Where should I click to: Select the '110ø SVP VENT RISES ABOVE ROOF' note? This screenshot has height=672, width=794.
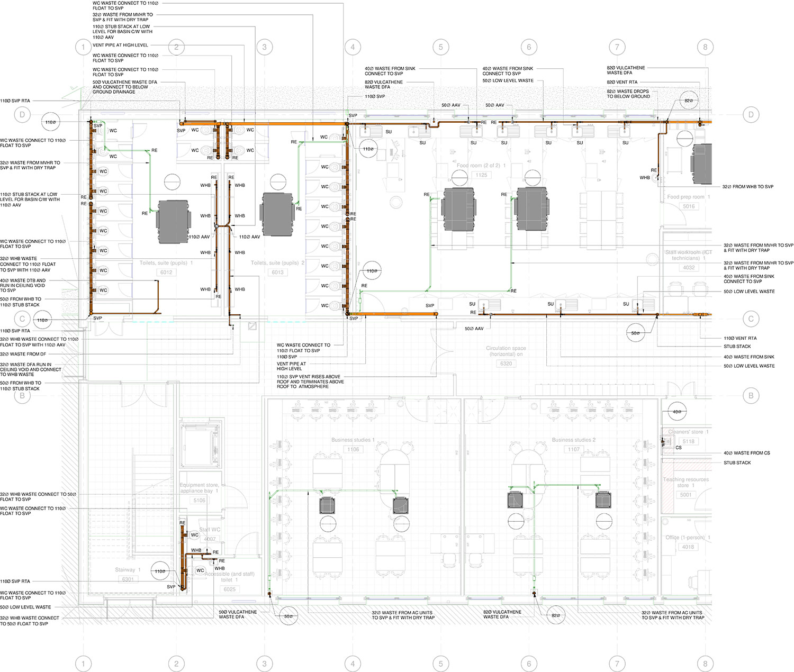click(310, 382)
